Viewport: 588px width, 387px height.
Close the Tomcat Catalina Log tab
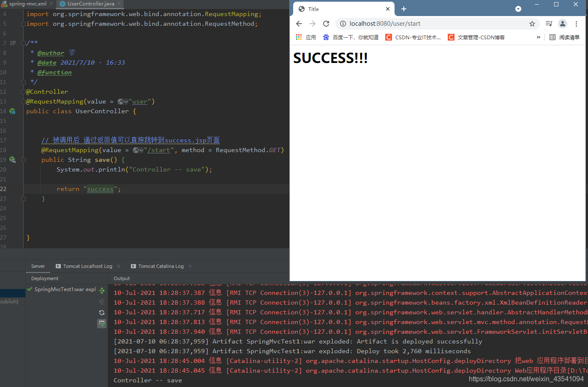point(190,266)
